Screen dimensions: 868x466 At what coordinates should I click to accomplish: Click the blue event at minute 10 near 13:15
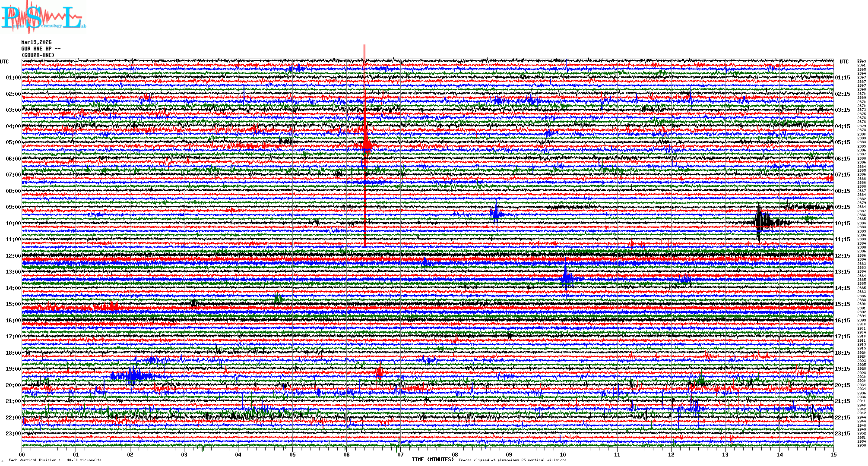pyautogui.click(x=567, y=278)
